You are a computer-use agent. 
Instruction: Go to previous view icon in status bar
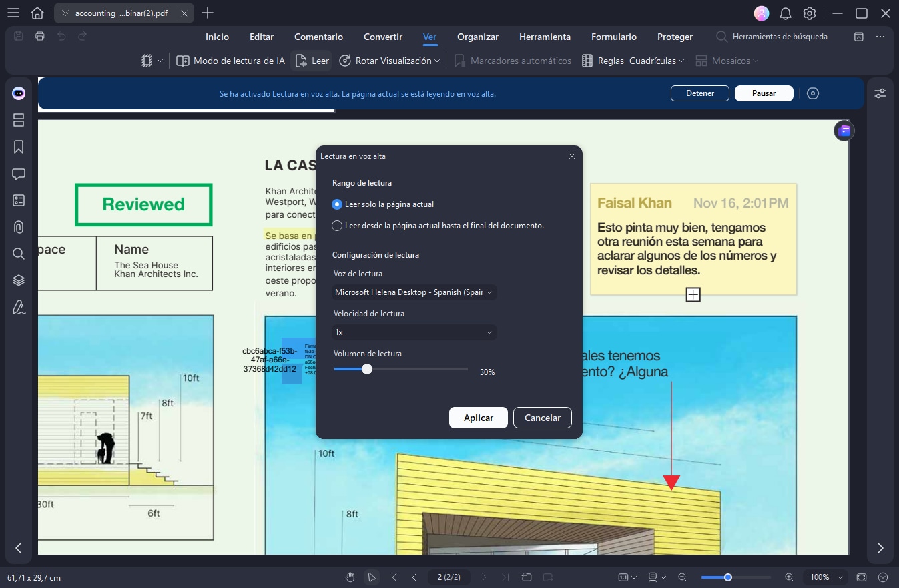(527, 577)
